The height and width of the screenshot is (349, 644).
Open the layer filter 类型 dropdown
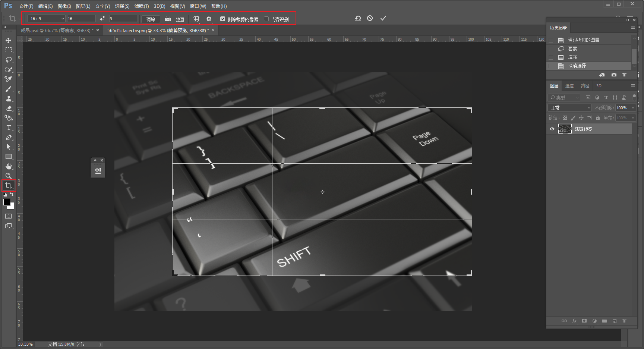coord(565,97)
